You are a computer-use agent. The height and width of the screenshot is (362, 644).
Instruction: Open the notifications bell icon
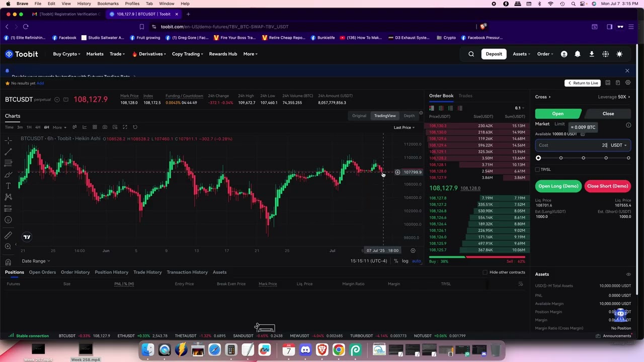pos(578,54)
